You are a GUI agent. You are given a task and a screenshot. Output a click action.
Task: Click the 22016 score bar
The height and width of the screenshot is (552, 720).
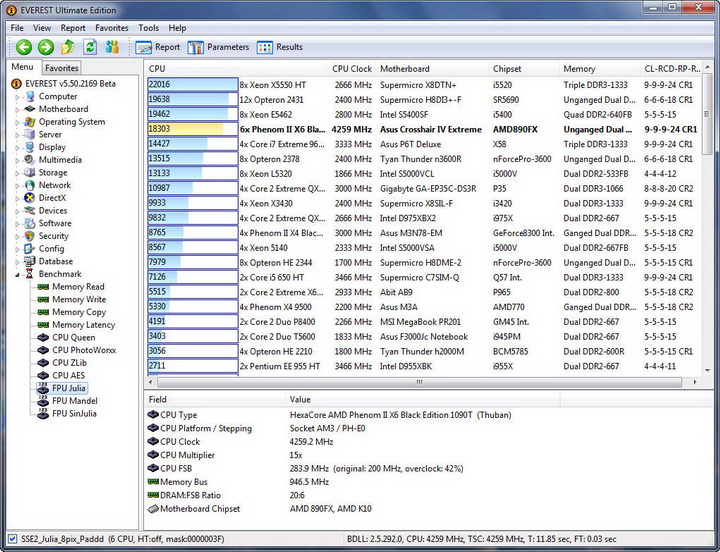point(192,84)
